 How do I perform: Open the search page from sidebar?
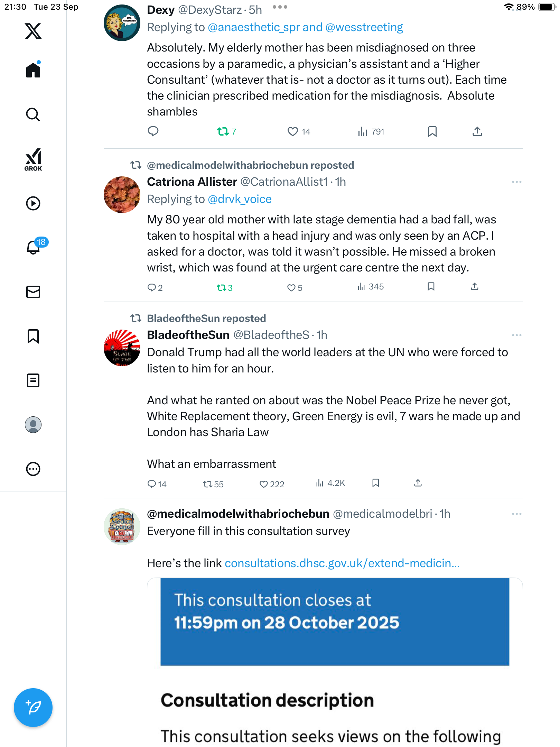33,114
